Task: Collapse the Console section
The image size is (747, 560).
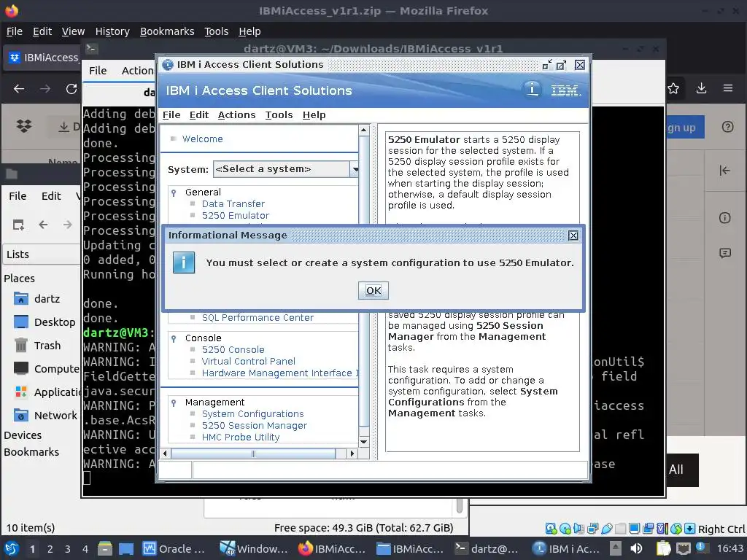Action: pyautogui.click(x=174, y=338)
